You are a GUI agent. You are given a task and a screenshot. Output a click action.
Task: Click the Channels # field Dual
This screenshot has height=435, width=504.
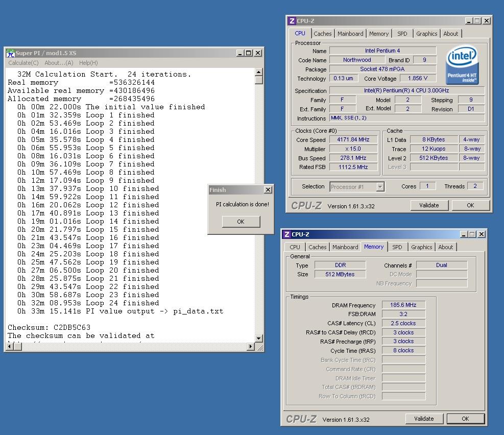[442, 265]
